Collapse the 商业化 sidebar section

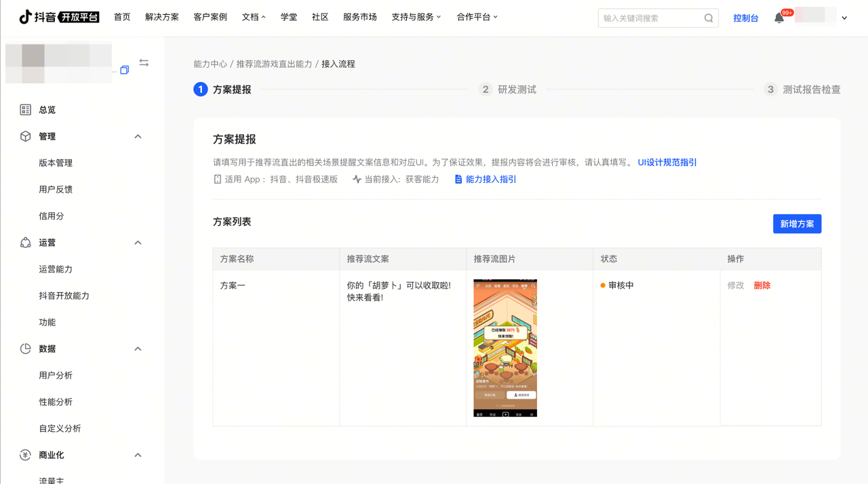138,455
